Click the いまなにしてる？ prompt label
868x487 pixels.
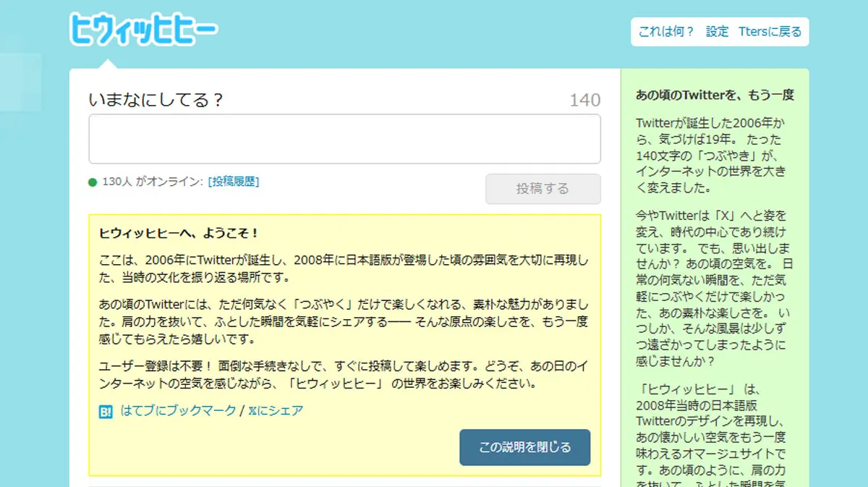click(x=156, y=101)
